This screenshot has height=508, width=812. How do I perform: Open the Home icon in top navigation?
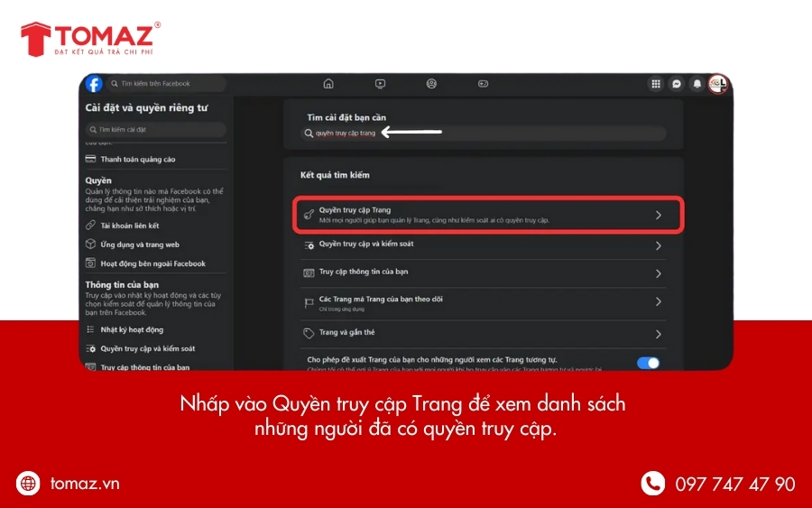tap(328, 84)
